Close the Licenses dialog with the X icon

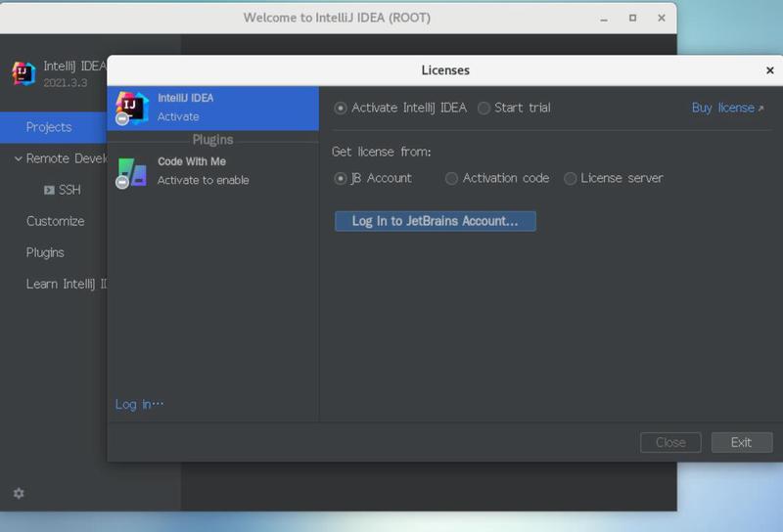pos(769,70)
